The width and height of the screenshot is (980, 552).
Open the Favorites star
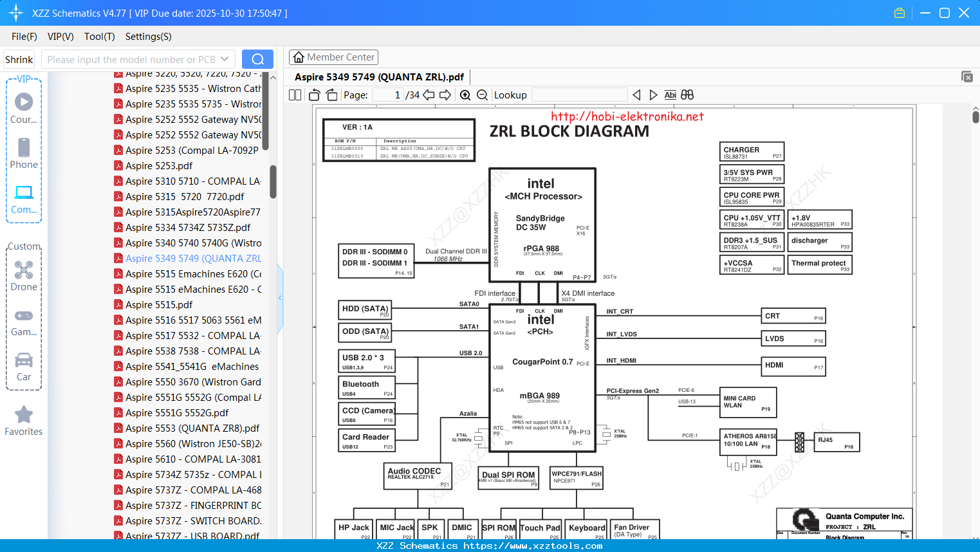click(x=24, y=421)
